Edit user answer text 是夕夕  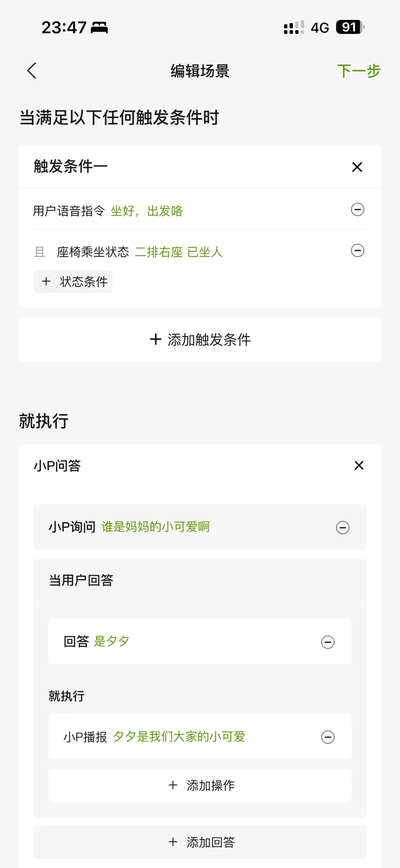point(112,641)
